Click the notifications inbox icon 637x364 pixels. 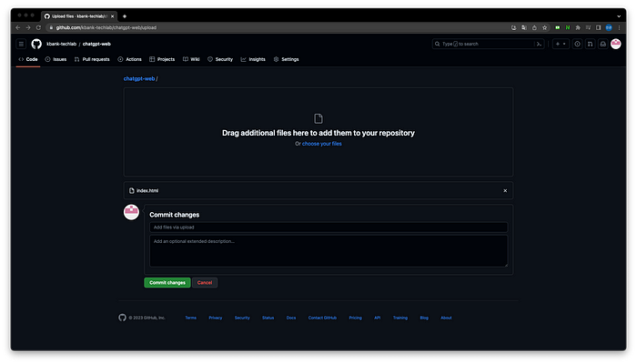click(x=602, y=44)
